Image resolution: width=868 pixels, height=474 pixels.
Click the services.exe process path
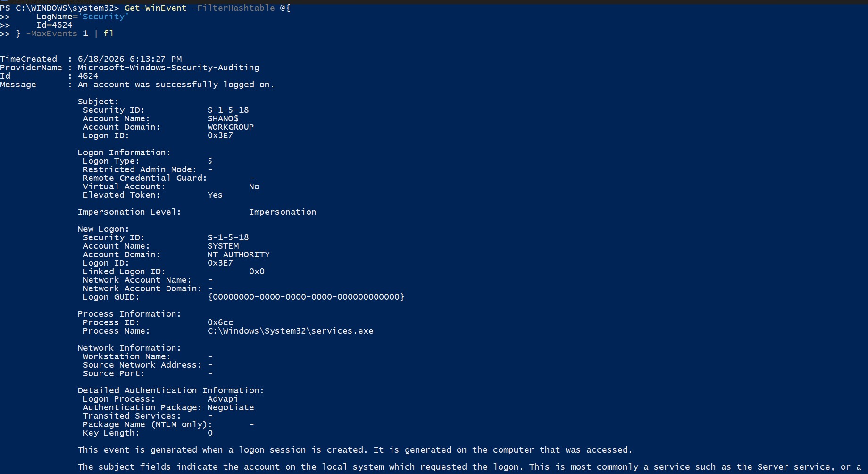pyautogui.click(x=291, y=331)
